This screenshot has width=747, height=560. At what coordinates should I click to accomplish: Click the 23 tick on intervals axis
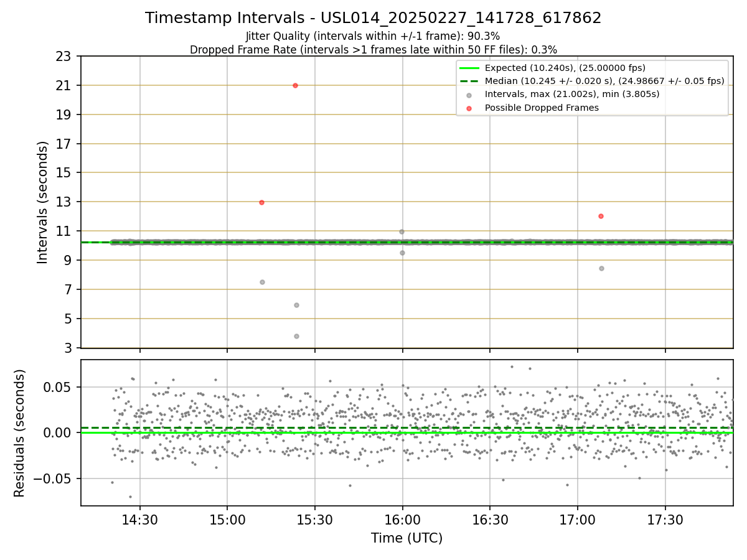(x=65, y=57)
